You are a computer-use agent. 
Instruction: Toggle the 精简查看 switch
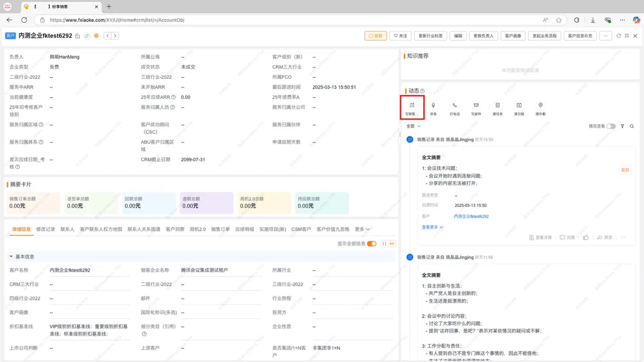point(611,126)
